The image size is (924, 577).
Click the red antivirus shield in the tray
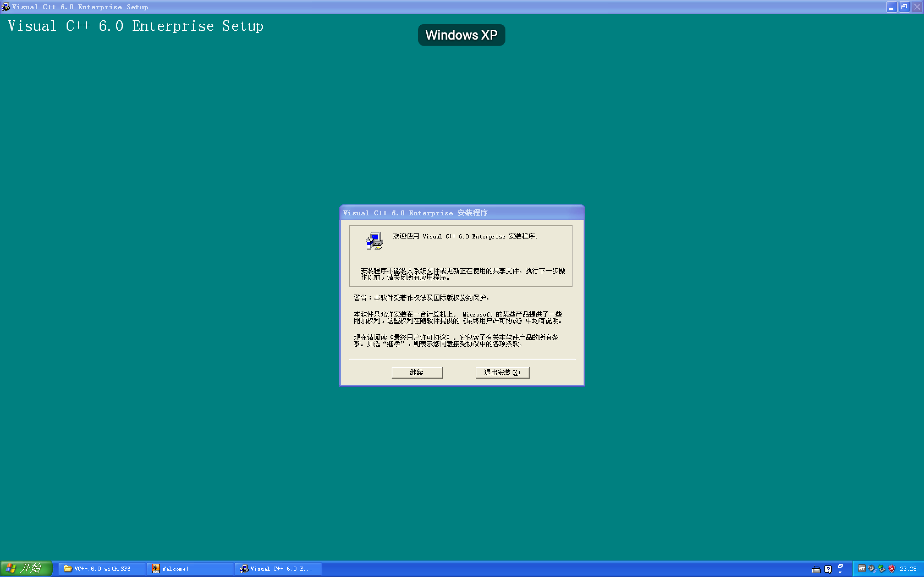892,568
